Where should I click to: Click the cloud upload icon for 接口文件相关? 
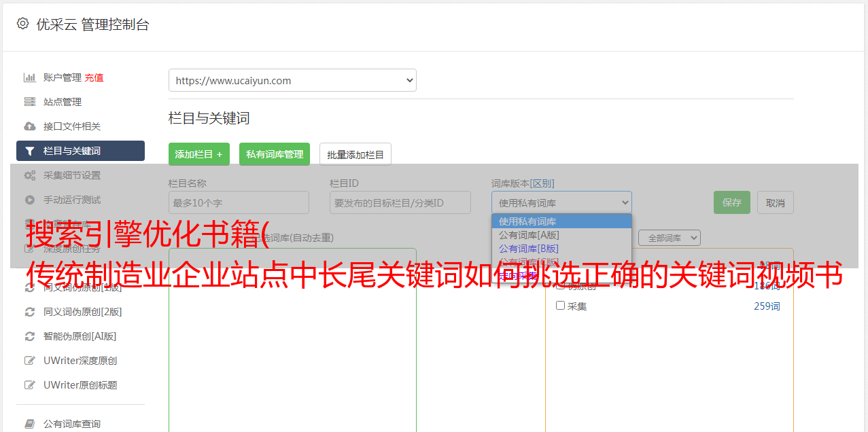point(30,126)
